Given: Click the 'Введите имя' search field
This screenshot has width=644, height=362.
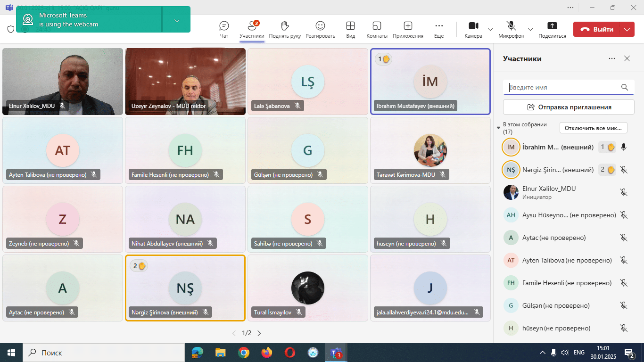Looking at the screenshot, I should [563, 87].
